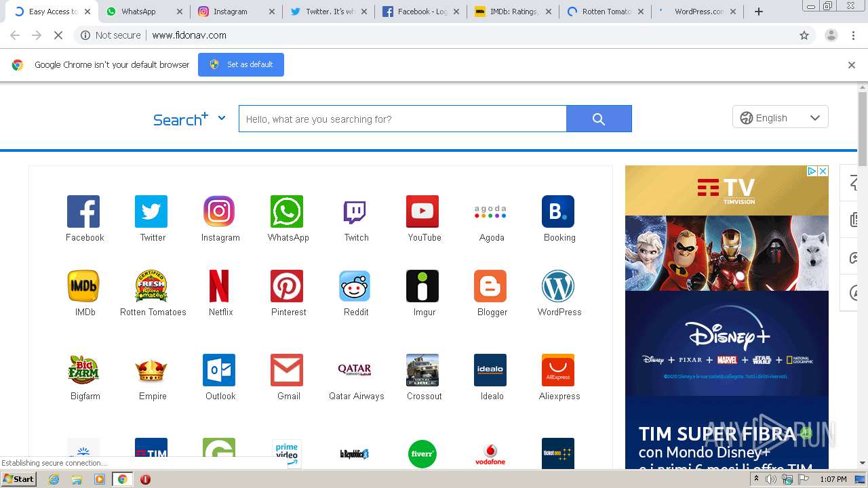Expand the Search+ engine dropdown chevron
The width and height of the screenshot is (868, 488).
tap(221, 118)
